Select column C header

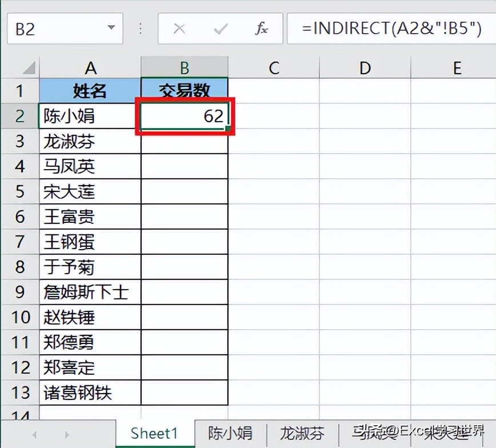tap(274, 67)
